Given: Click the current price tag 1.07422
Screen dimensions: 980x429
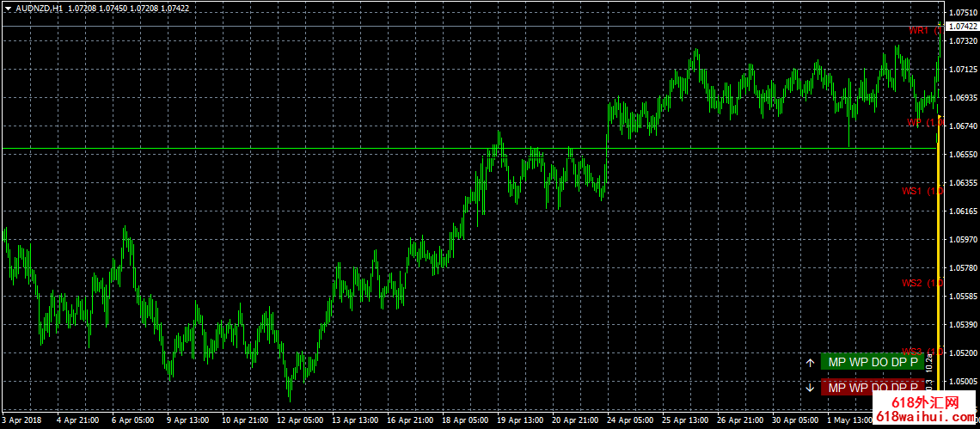Looking at the screenshot, I should point(962,27).
